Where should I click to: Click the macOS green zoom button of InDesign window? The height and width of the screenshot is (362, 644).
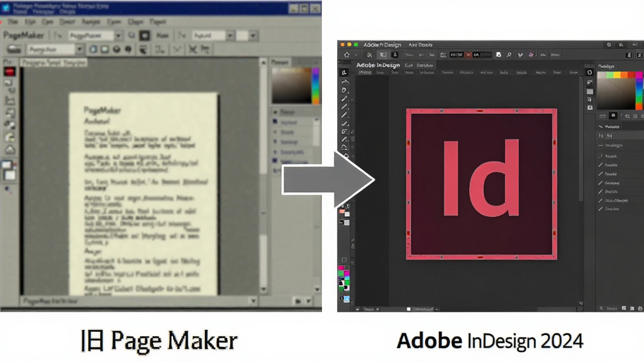click(356, 45)
